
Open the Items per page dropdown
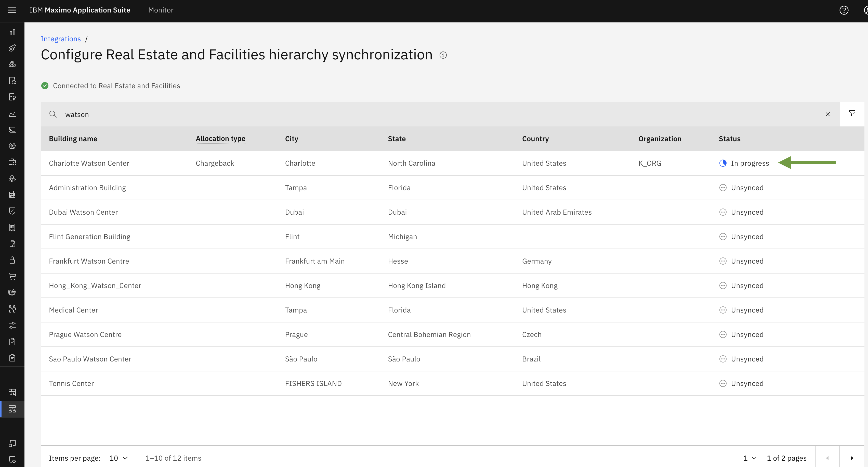[119, 458]
